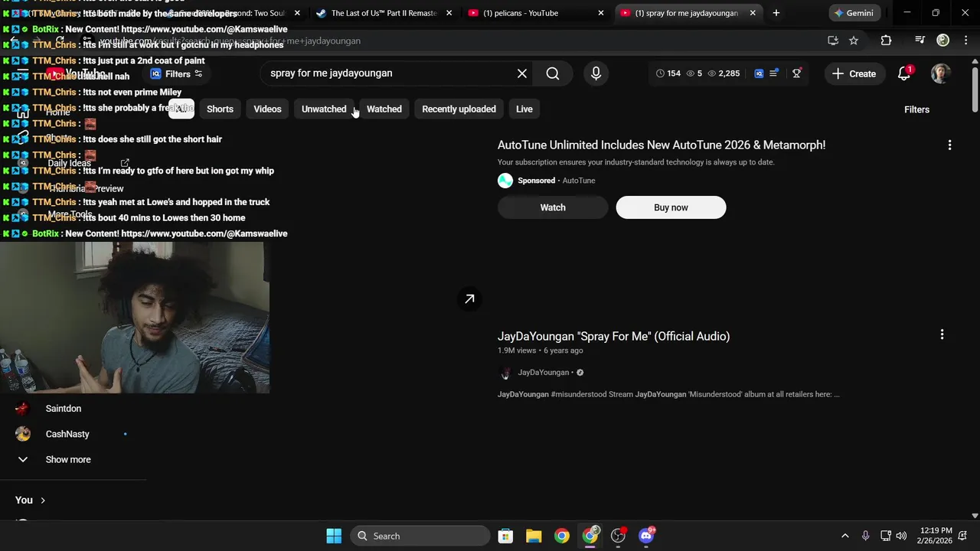Click "1.9M views" under the video title
This screenshot has height=551, width=980.
[517, 350]
